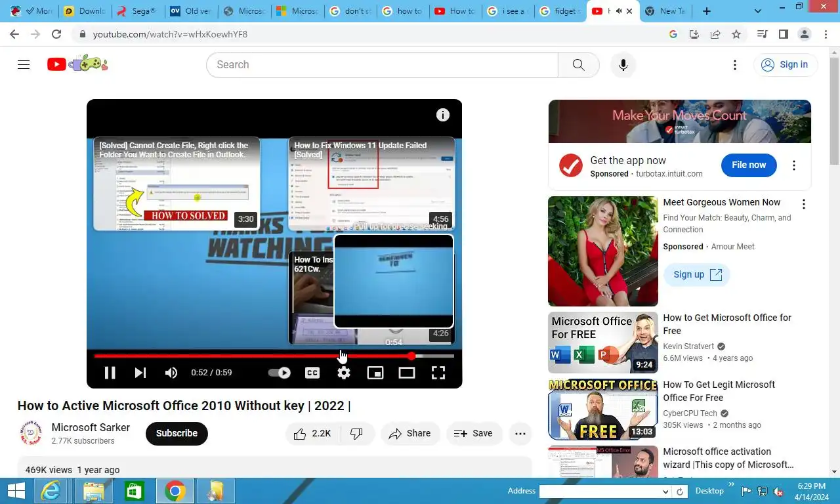This screenshot has width=840, height=504.
Task: Go back in browser
Action: [x=14, y=34]
